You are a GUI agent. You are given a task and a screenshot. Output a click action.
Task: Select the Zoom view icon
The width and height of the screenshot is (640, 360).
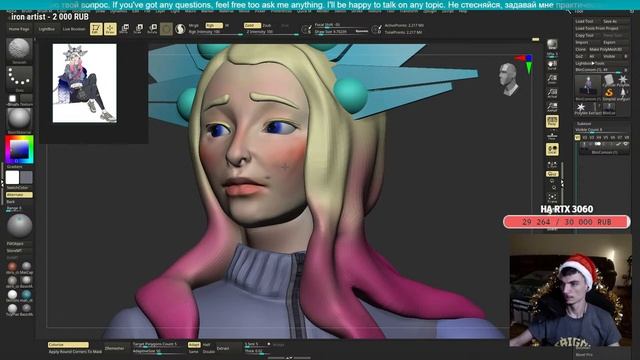pyautogui.click(x=552, y=78)
